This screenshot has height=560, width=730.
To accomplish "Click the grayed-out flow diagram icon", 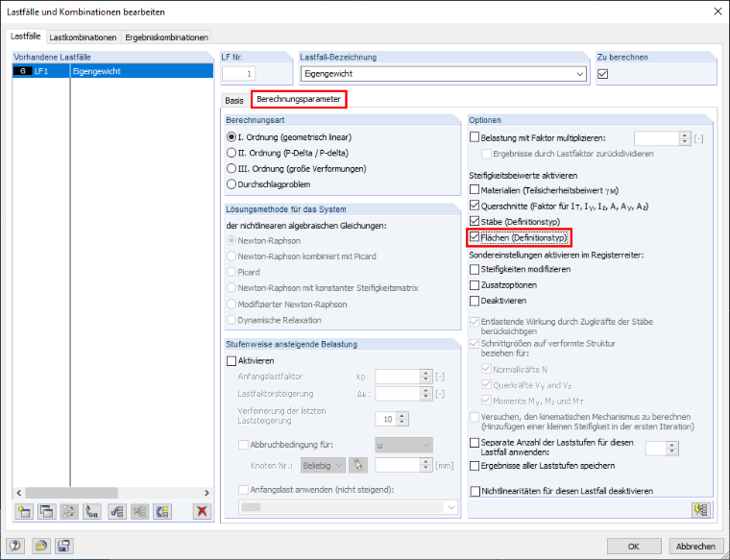I will click(x=69, y=512).
